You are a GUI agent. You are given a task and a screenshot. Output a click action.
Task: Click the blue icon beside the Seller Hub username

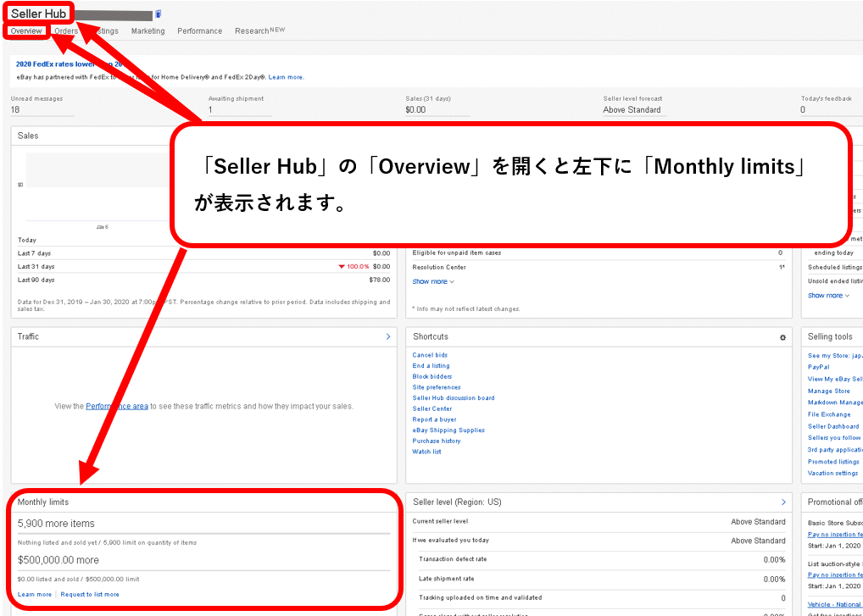coord(159,14)
